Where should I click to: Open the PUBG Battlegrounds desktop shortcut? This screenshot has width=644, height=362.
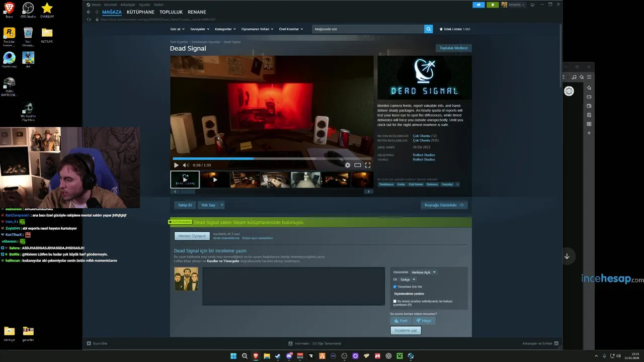tap(9, 86)
